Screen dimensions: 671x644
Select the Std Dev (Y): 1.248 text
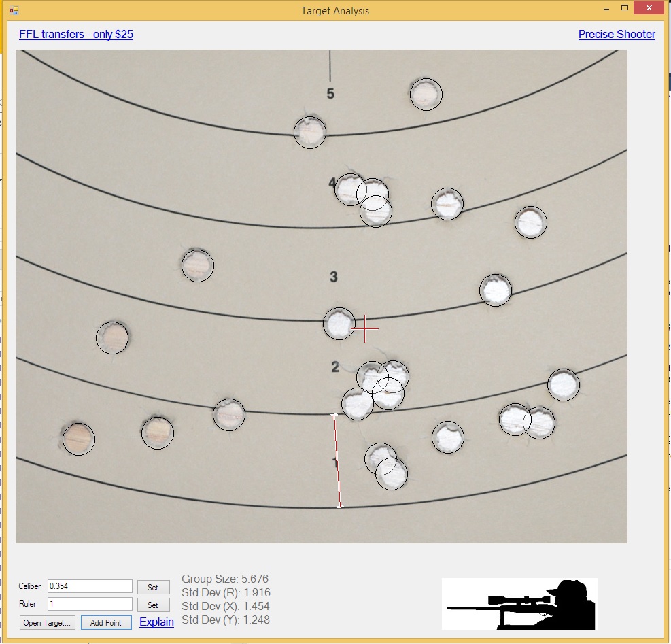point(226,620)
